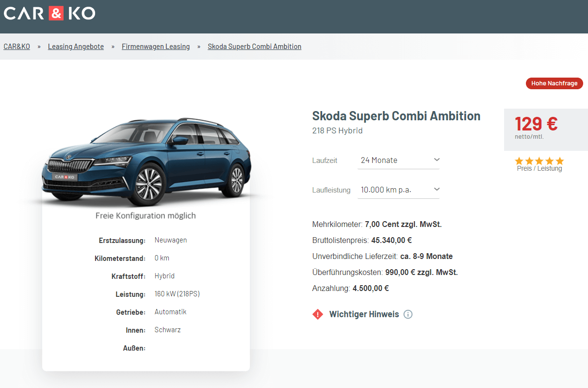Click Skoda Superb Combi Ambition breadcrumb
This screenshot has width=588, height=388.
pyautogui.click(x=254, y=47)
